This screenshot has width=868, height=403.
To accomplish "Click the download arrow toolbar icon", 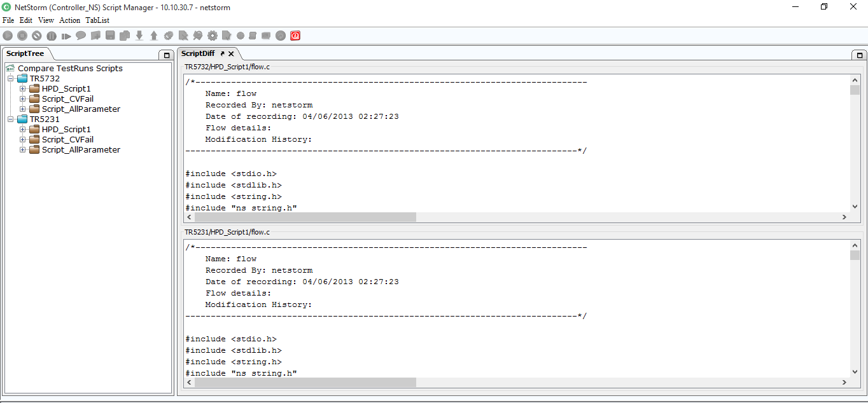I will [139, 36].
